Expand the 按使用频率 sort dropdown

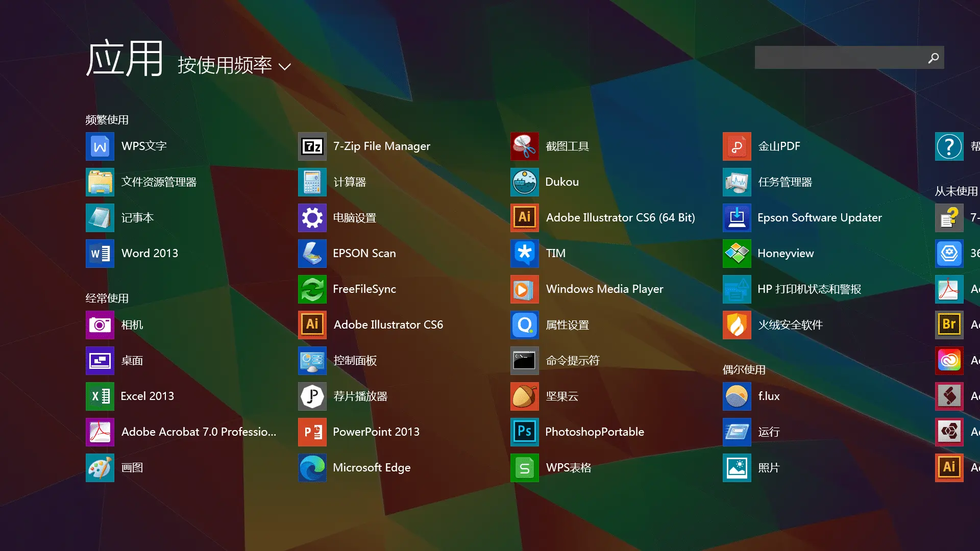(225, 65)
